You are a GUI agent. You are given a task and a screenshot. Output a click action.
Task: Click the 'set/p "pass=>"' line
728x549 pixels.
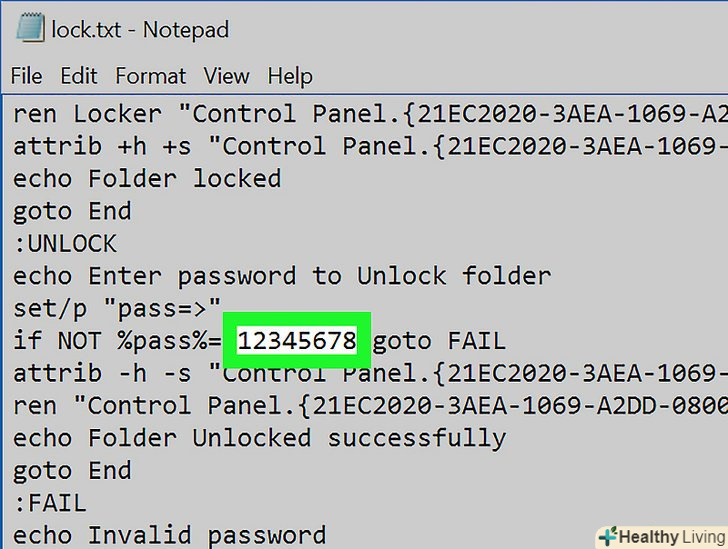point(117,308)
